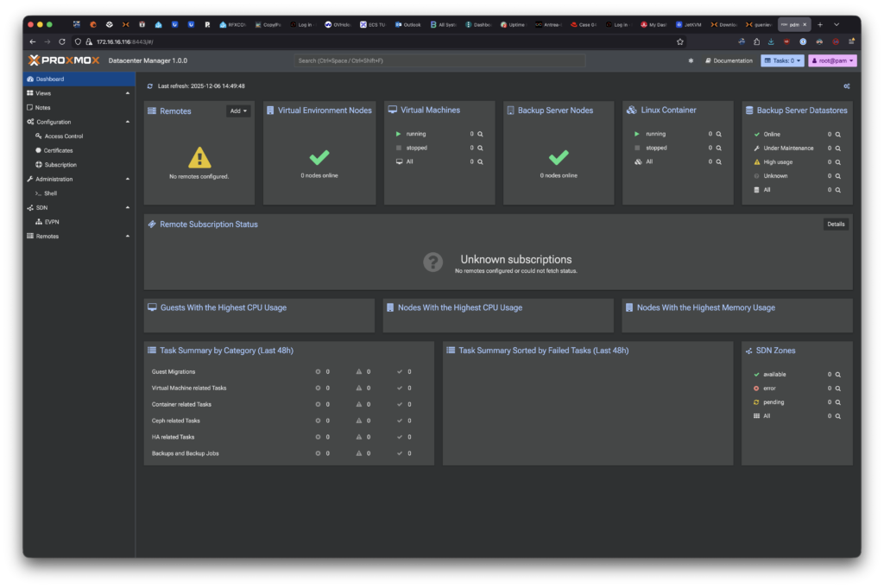Screen dimensions: 884x588
Task: Open dashboard settings gears icon
Action: (847, 86)
